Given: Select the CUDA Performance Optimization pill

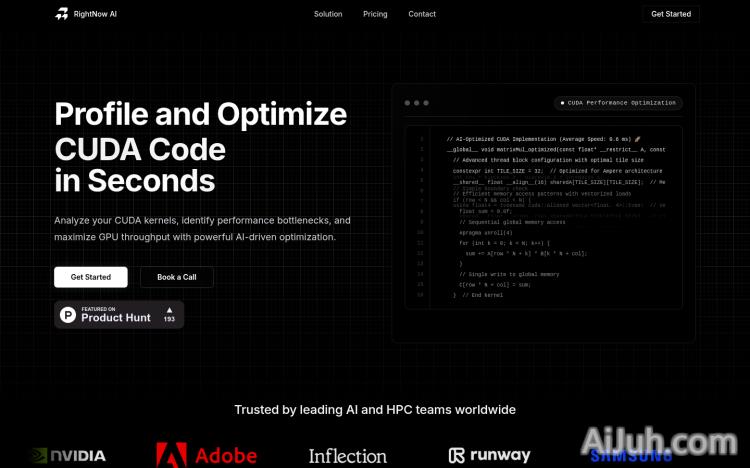Looking at the screenshot, I should (618, 103).
